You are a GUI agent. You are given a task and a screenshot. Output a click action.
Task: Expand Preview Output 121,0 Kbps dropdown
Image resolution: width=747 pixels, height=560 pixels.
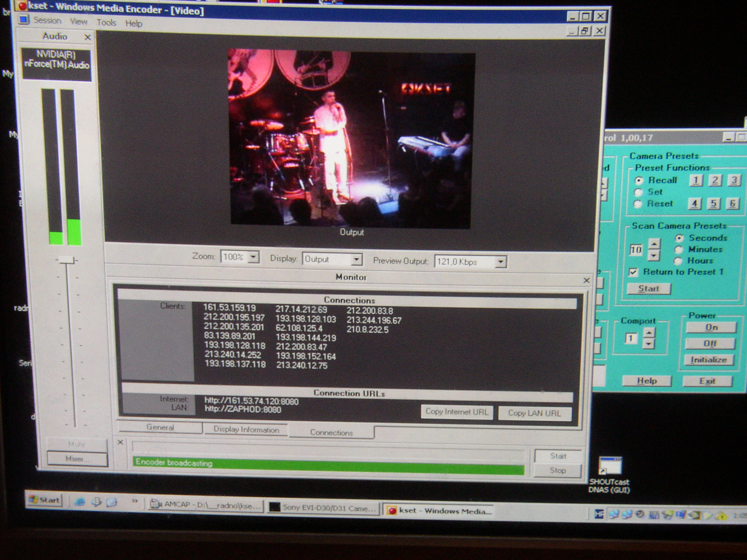500,262
